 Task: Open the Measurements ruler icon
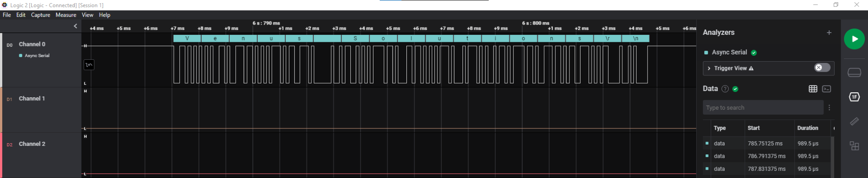point(854,121)
